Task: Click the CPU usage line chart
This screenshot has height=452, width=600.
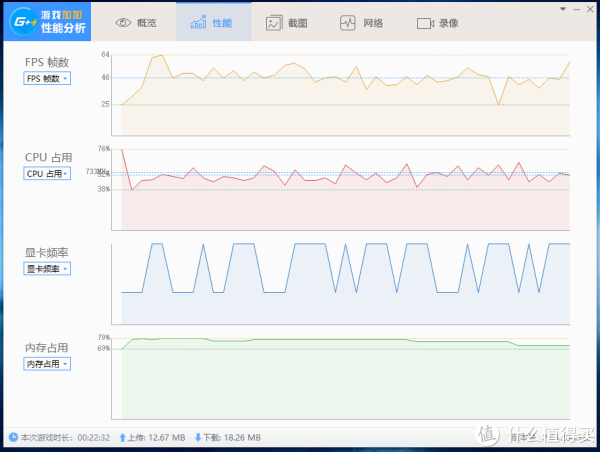Action: pos(341,189)
